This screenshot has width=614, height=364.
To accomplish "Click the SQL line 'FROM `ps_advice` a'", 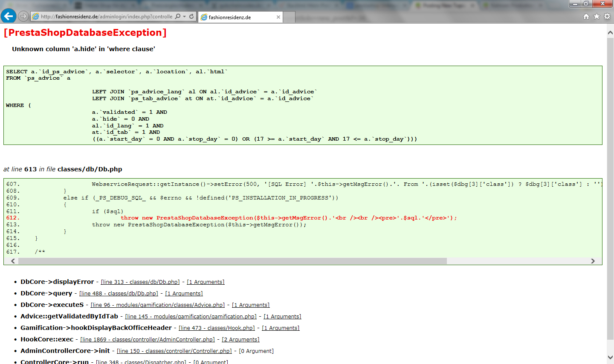I will pyautogui.click(x=38, y=78).
